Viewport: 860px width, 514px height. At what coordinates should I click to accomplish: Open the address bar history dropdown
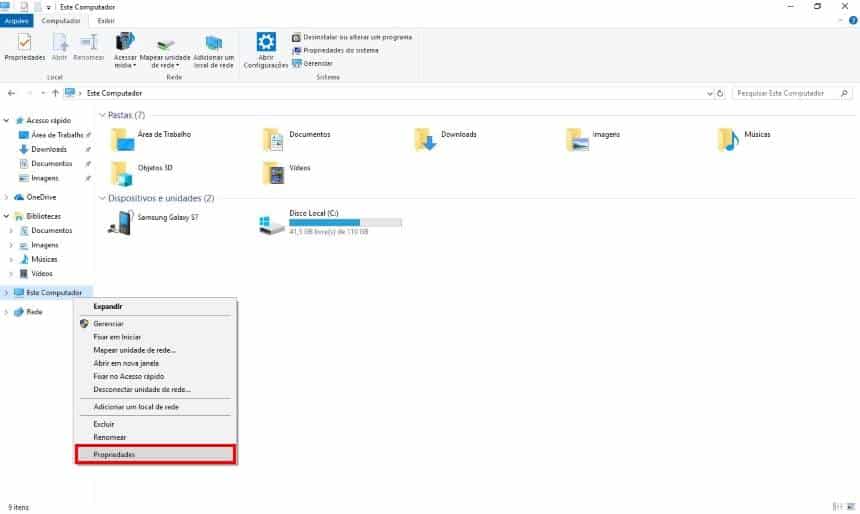click(x=710, y=93)
